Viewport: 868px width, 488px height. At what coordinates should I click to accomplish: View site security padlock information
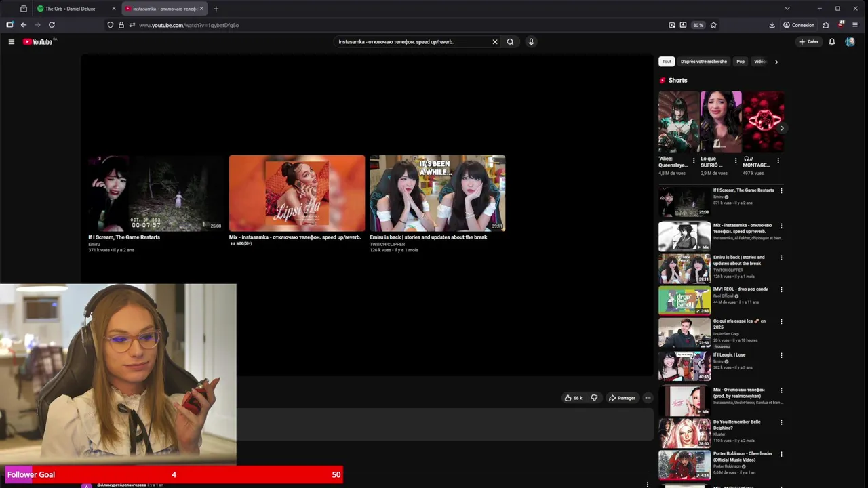coord(121,25)
